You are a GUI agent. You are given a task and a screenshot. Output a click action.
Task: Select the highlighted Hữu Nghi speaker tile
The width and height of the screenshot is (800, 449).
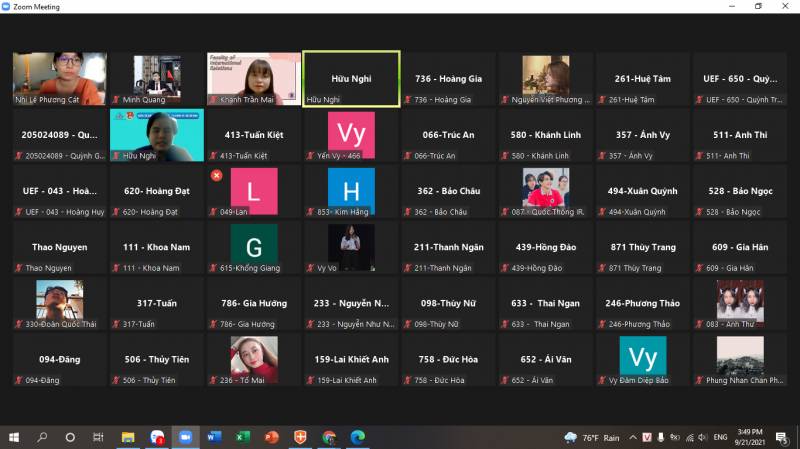(x=351, y=78)
